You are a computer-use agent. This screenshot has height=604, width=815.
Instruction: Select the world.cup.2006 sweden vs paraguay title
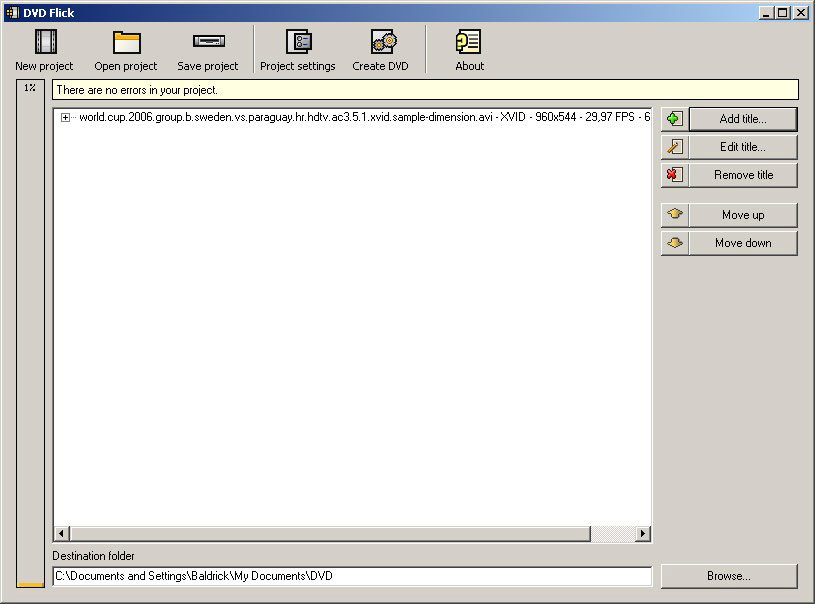tap(364, 117)
